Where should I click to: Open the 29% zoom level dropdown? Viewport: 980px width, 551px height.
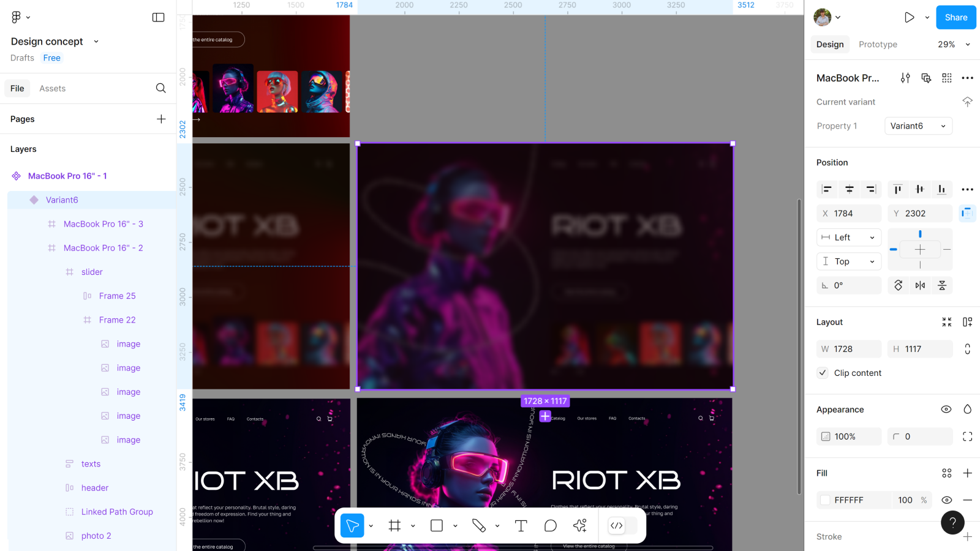tap(954, 44)
